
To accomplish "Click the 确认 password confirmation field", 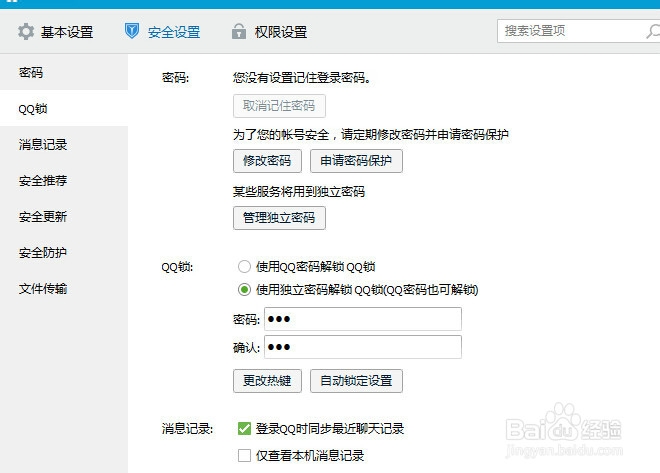I will (x=363, y=347).
